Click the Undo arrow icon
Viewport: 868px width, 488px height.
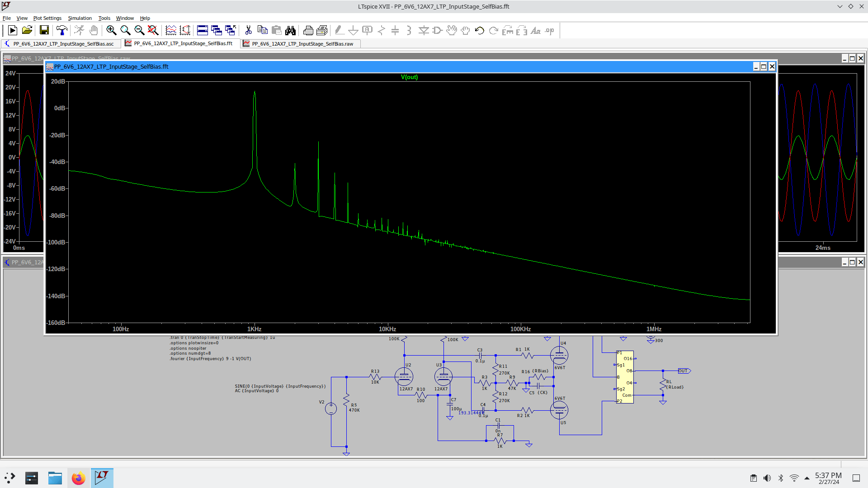point(480,30)
